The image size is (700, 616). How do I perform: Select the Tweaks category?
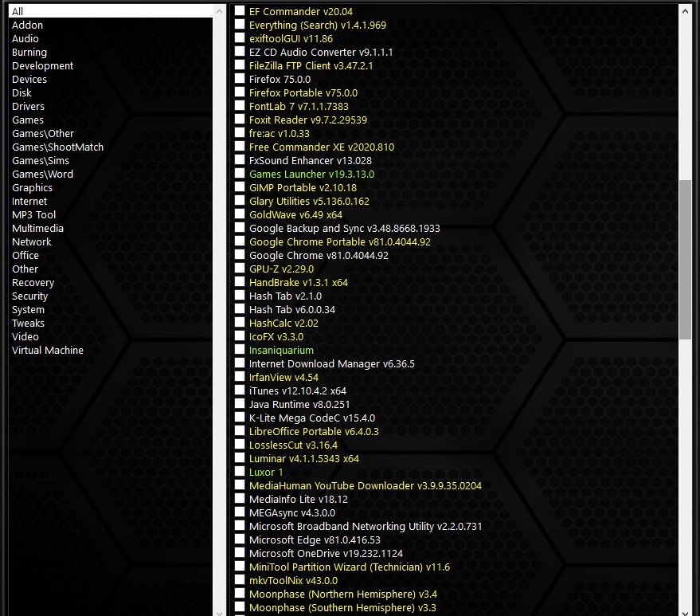coord(28,323)
